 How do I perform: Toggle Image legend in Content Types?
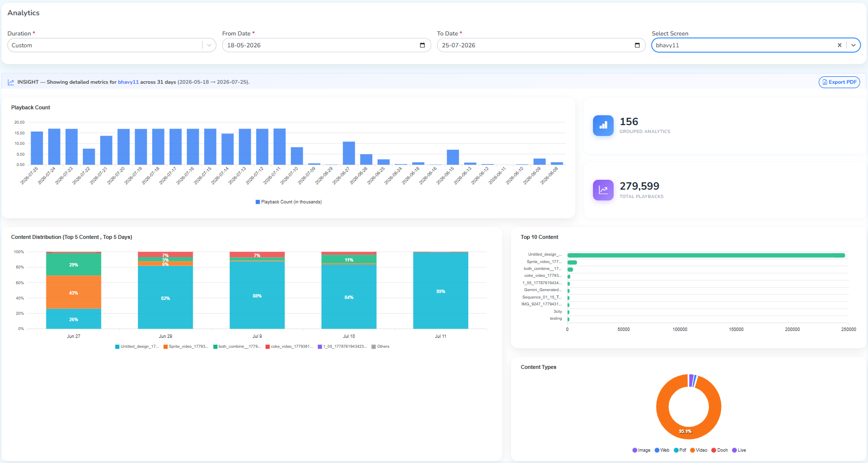click(641, 450)
